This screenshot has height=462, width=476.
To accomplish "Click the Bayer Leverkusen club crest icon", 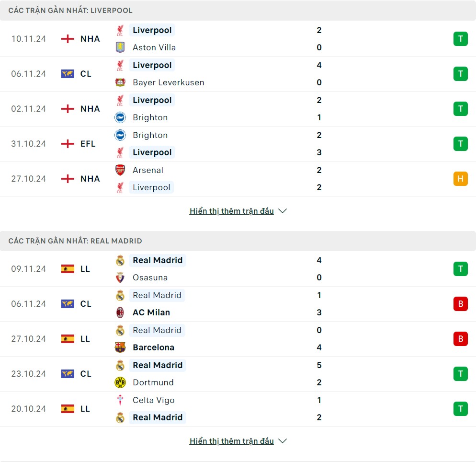I will [x=120, y=82].
